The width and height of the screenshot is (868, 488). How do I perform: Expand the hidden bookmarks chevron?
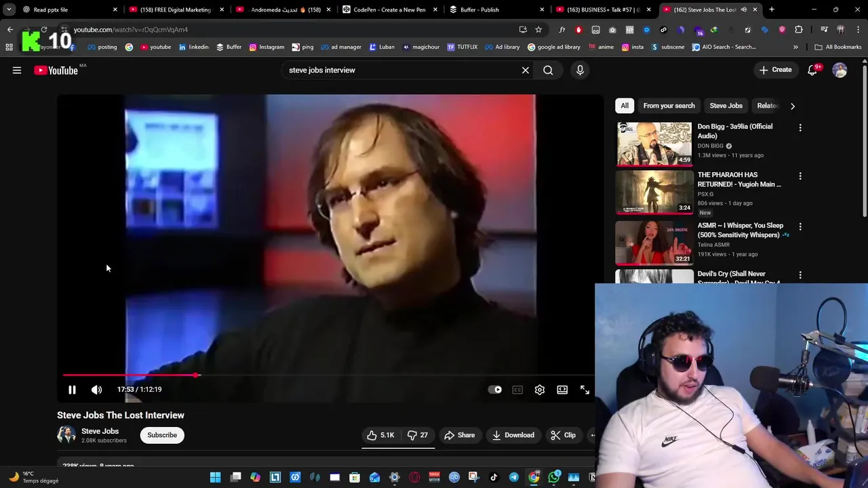tap(795, 47)
